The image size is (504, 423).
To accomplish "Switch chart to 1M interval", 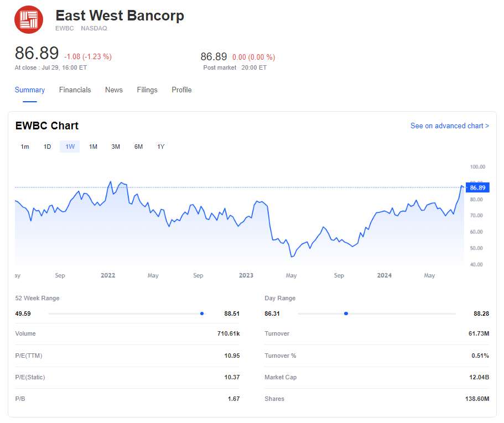I will tap(93, 147).
